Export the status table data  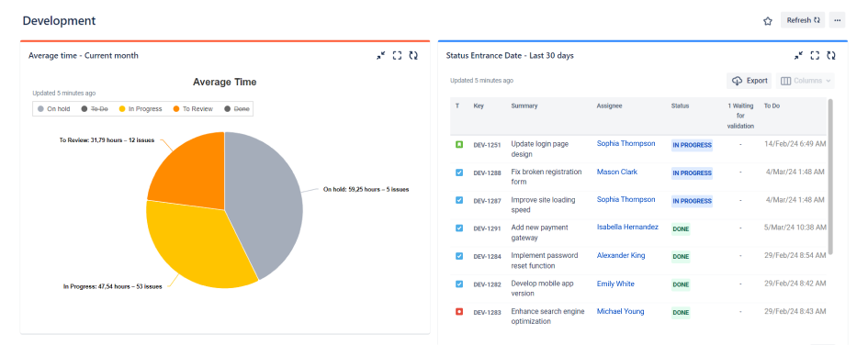tap(750, 81)
